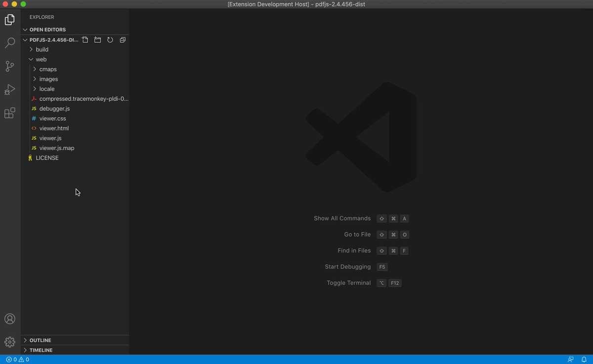
Task: Collapse the web folder chevron
Action: (31, 59)
